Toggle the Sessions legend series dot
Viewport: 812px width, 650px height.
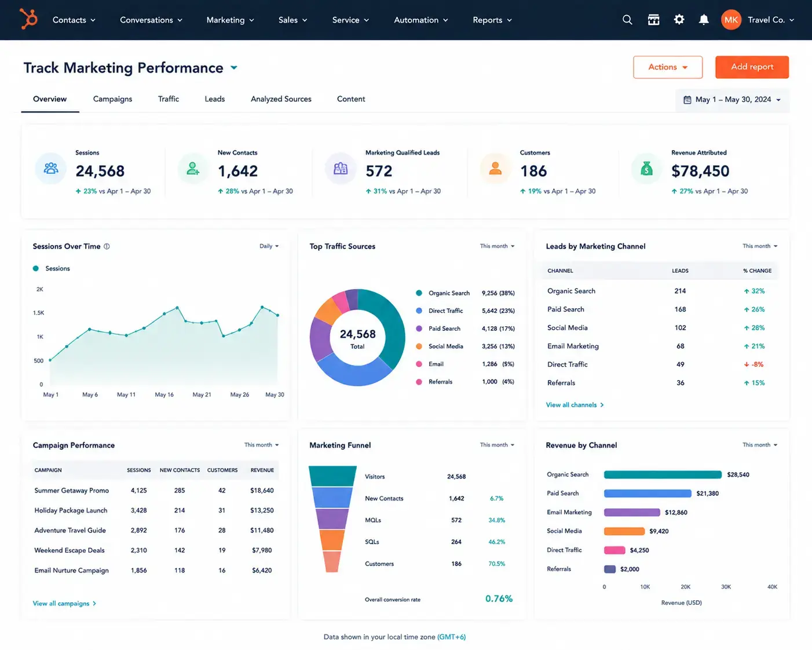[36, 268]
